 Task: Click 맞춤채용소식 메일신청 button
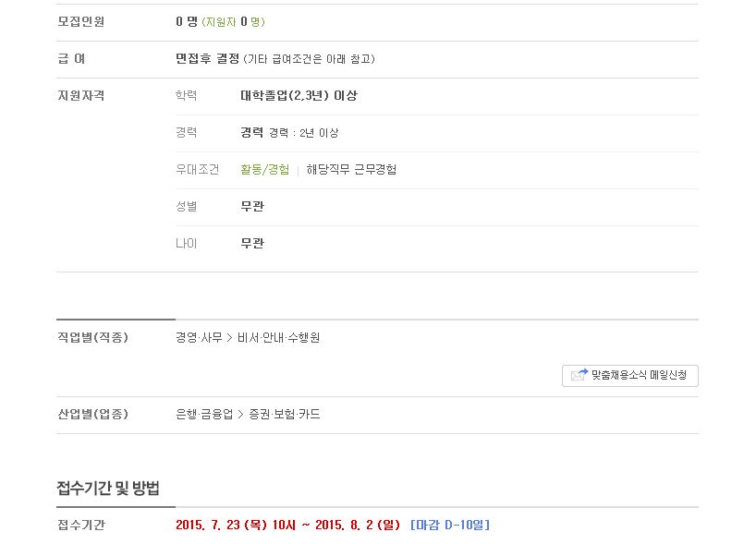(x=629, y=375)
